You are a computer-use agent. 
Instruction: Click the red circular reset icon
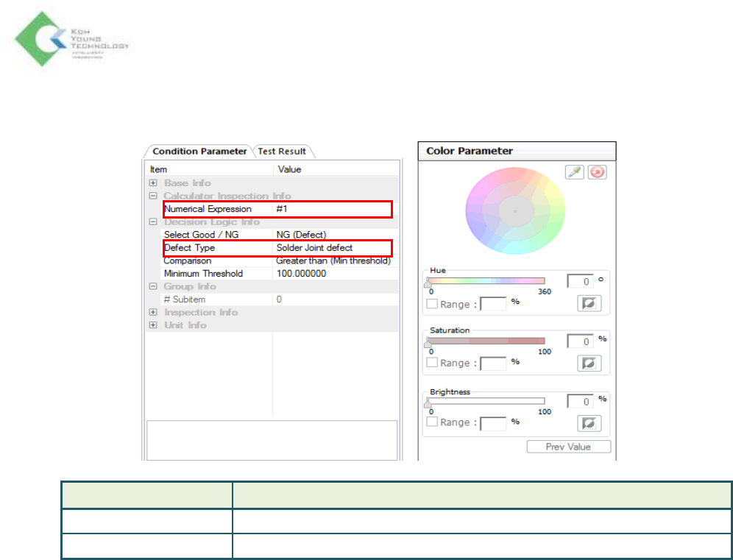(597, 171)
